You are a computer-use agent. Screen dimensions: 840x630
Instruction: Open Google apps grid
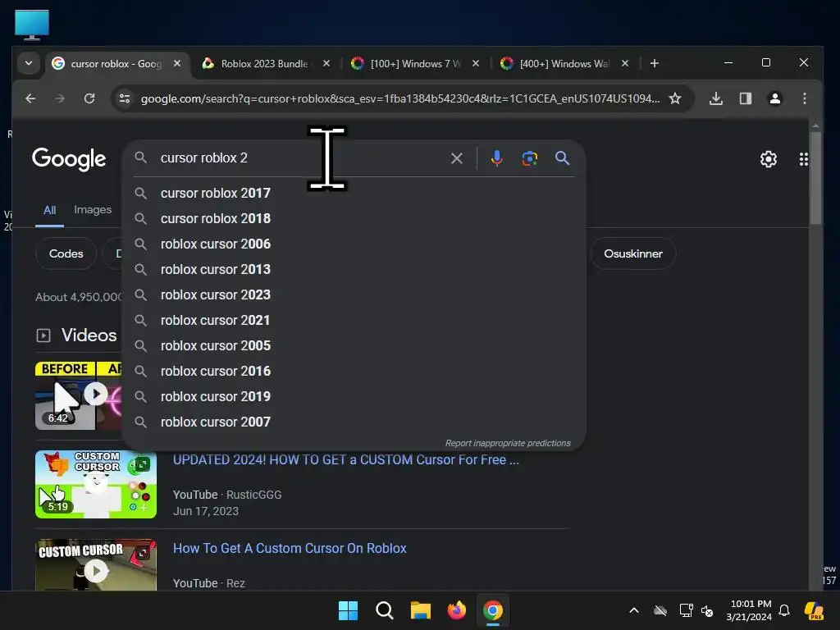coord(804,159)
